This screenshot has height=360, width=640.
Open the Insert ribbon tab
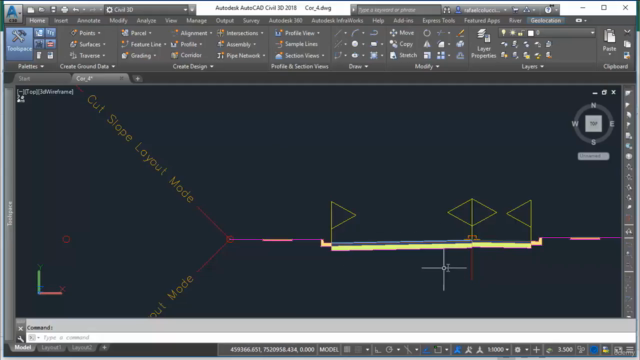point(61,20)
